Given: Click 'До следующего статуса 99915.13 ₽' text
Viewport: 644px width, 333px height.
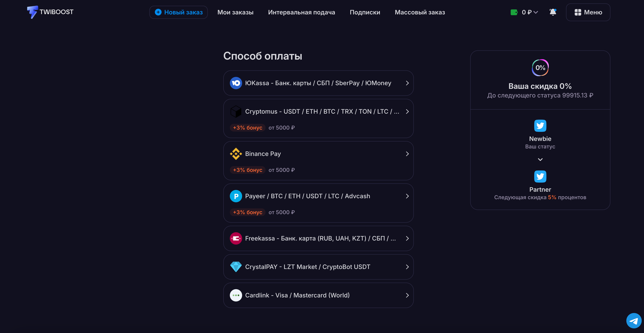Looking at the screenshot, I should (540, 95).
